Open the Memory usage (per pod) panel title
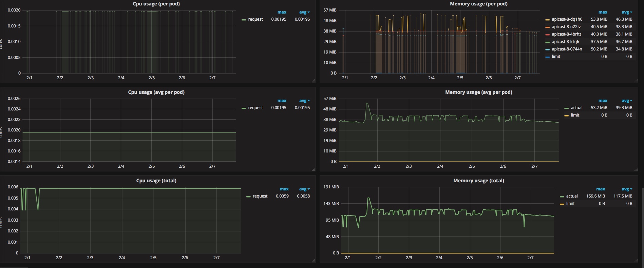Viewport: 644px width, 268px height. (x=478, y=4)
